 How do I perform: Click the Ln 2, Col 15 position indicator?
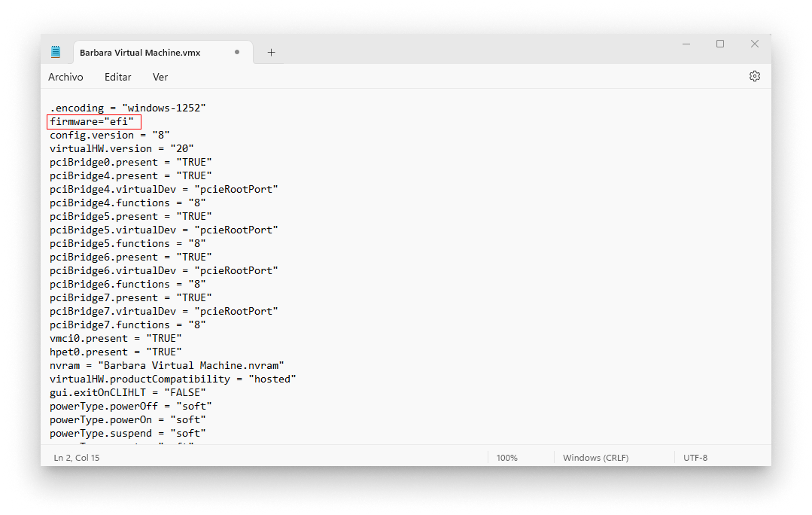[77, 458]
